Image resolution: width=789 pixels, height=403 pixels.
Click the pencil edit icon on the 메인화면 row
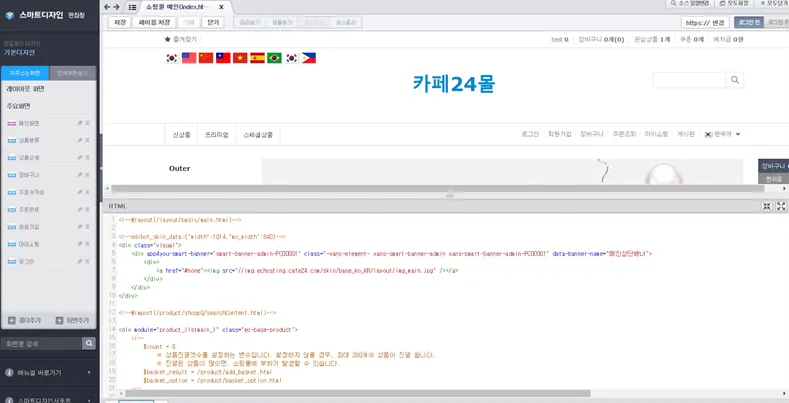80,123
